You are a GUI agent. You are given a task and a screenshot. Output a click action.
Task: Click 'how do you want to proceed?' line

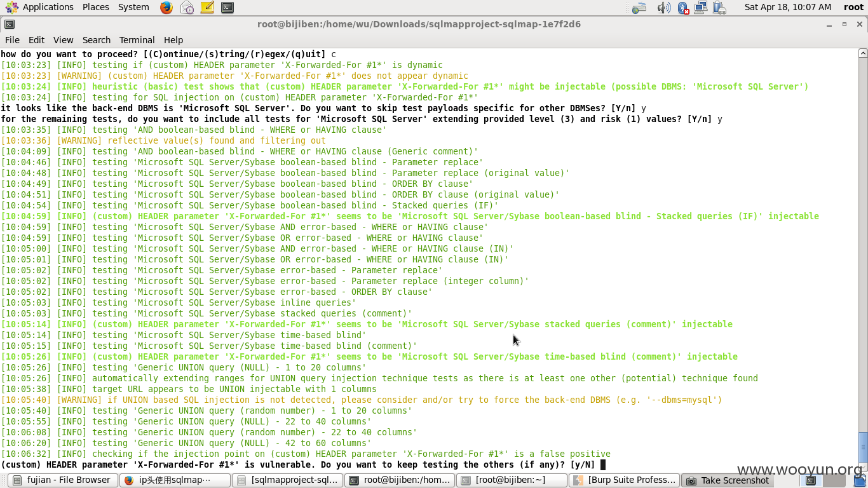[x=168, y=54]
